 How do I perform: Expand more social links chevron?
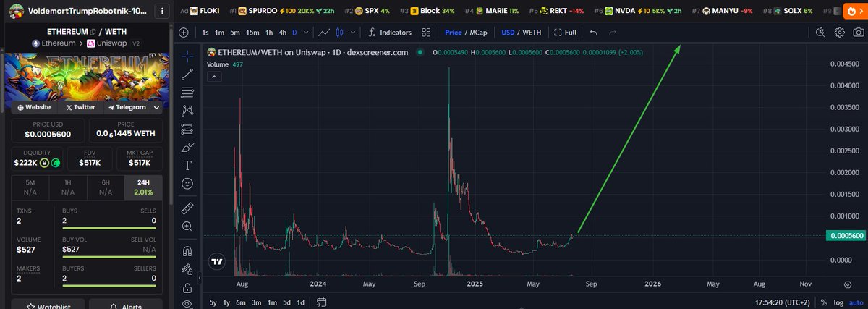click(157, 107)
